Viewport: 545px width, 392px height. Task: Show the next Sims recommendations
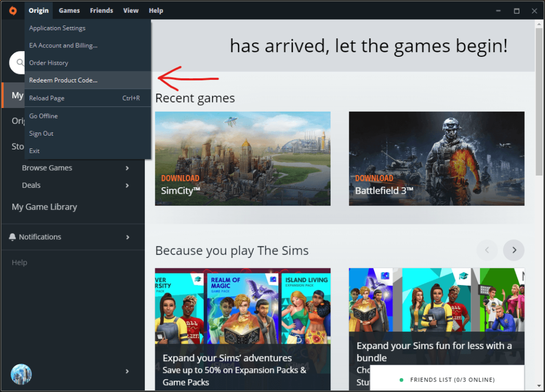point(514,250)
